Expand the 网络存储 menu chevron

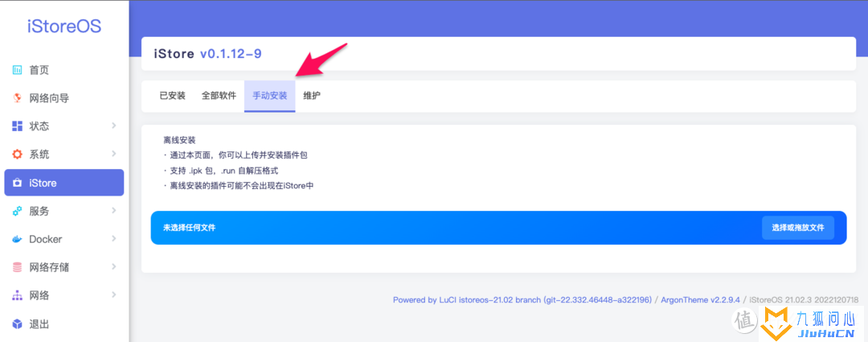pos(114,266)
